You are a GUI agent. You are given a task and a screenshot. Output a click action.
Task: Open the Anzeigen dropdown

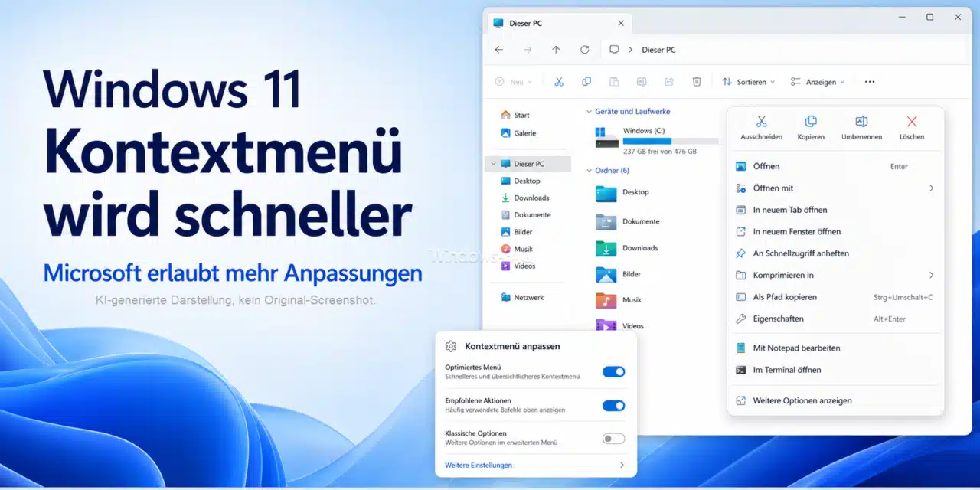[x=818, y=81]
